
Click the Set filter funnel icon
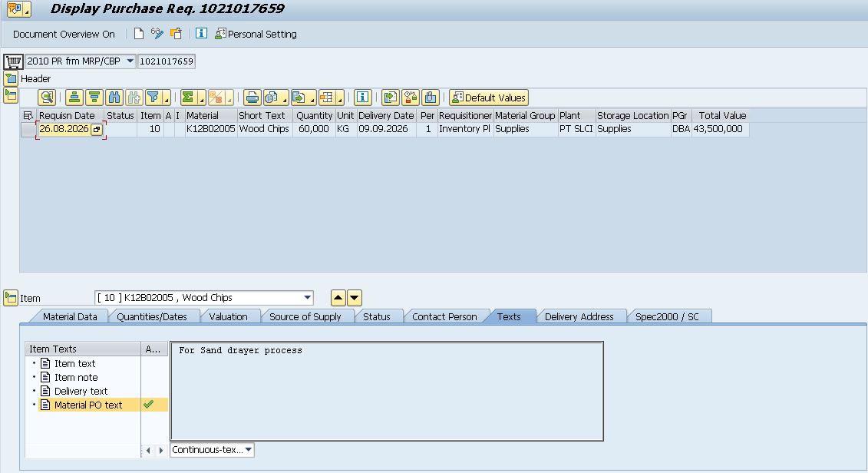point(154,98)
